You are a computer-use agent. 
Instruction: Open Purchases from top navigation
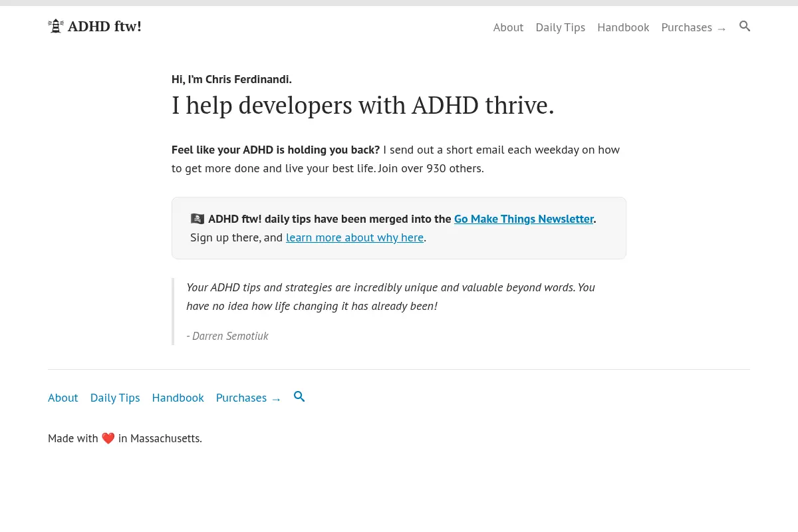point(694,27)
